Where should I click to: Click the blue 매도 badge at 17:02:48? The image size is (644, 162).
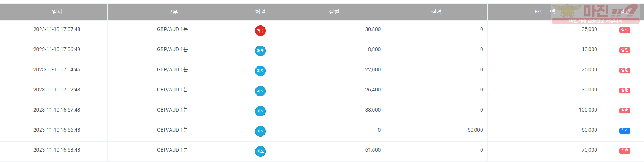point(260,91)
